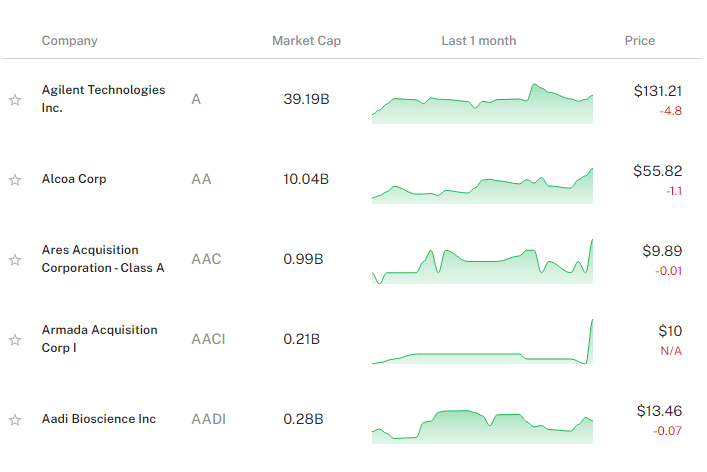Sort by the Price column header

point(640,41)
